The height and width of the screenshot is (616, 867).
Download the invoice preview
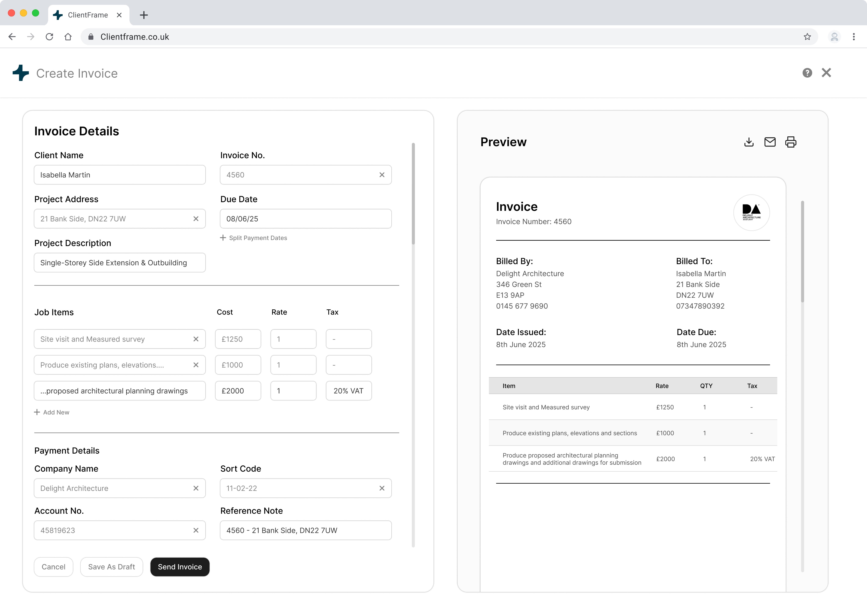748,142
